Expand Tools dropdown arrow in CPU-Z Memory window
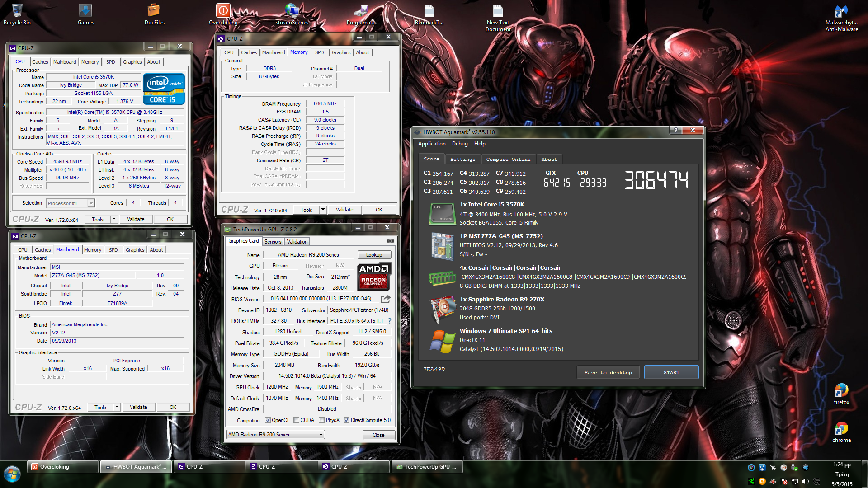 pos(323,210)
